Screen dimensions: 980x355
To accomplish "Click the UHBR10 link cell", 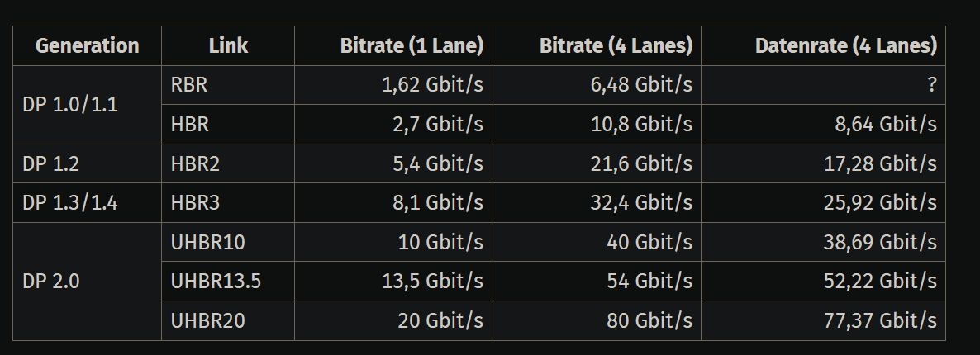I will point(207,242).
